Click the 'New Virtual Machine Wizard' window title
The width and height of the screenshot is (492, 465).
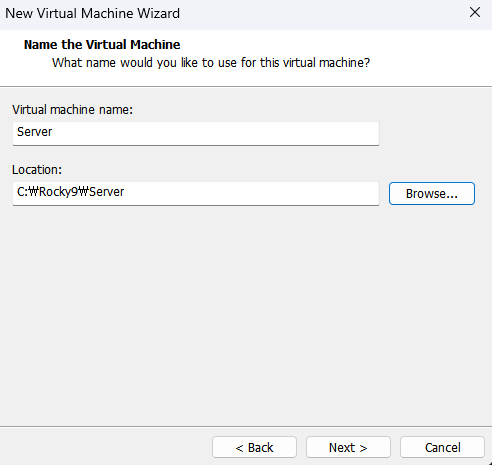tap(92, 13)
